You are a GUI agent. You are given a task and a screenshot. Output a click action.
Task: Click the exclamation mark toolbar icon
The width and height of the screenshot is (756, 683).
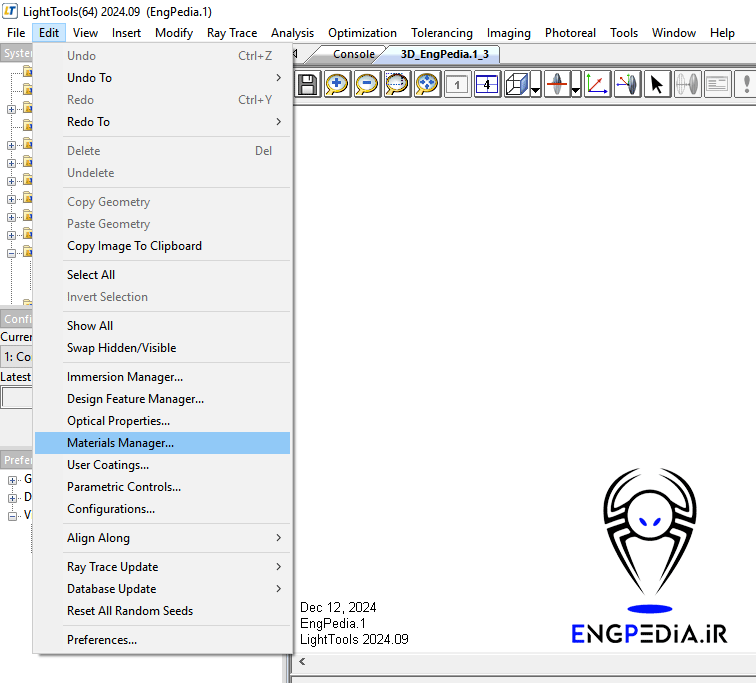point(745,85)
